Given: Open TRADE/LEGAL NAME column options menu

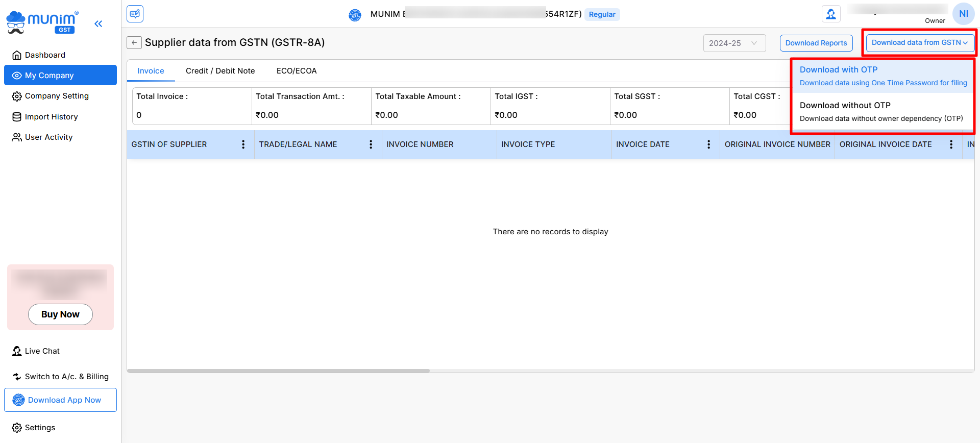Looking at the screenshot, I should (371, 144).
